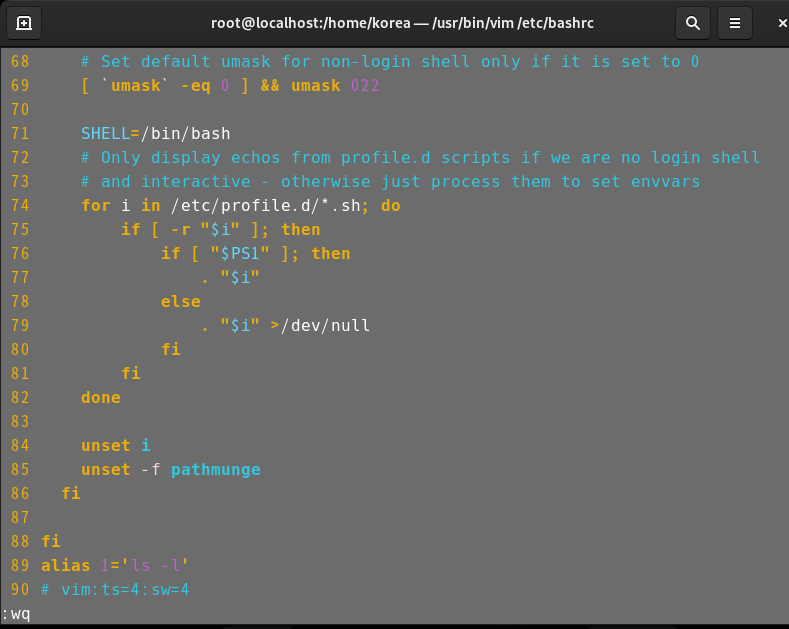The width and height of the screenshot is (789, 629).
Task: Click the 'fi' on line 80
Action: pos(171,349)
